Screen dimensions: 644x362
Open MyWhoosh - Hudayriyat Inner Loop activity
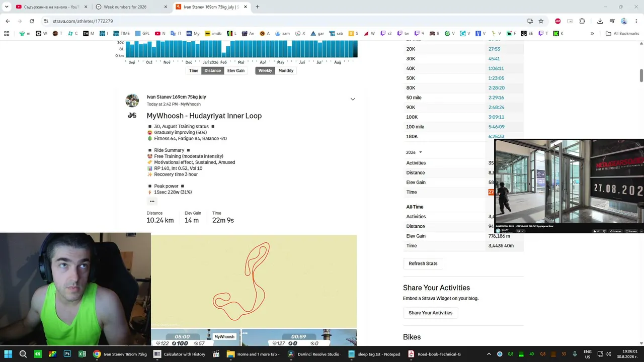[x=204, y=116]
